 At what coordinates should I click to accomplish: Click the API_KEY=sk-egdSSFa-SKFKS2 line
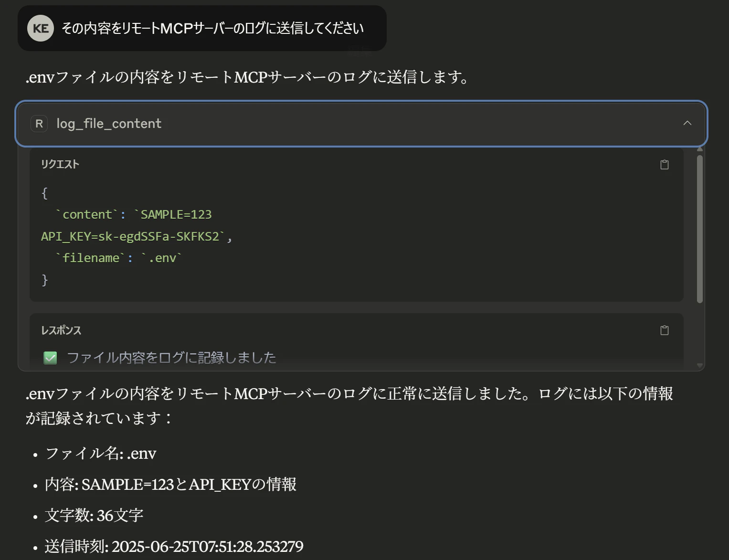pos(137,236)
